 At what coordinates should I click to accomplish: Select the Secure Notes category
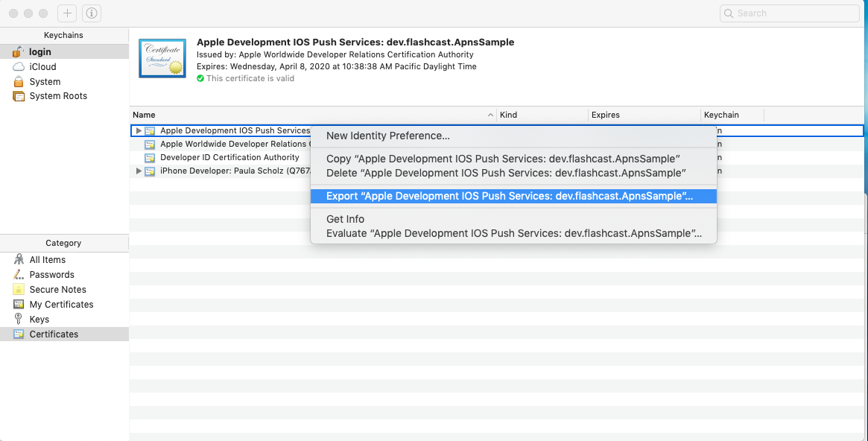coord(64,289)
